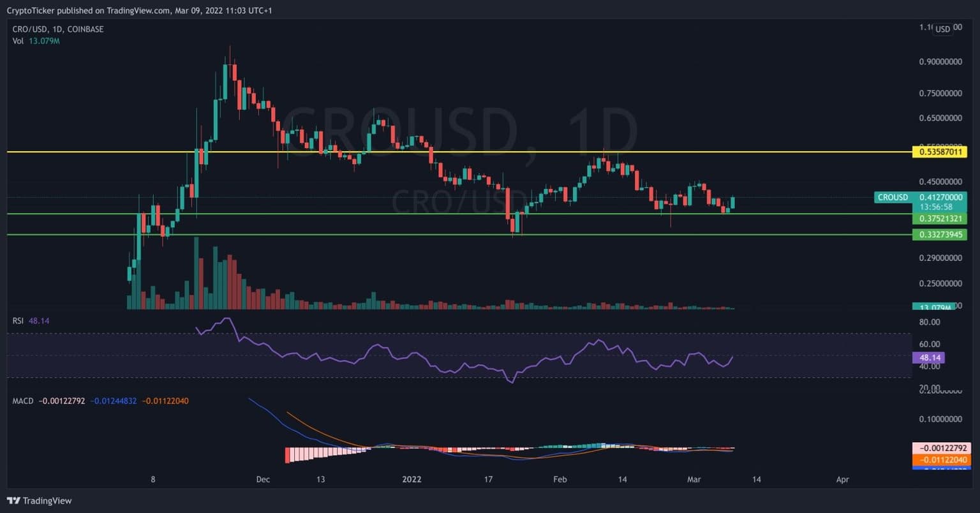Click the yellow 0.53587011 price label
Viewport: 980px width, 513px height.
(x=940, y=152)
